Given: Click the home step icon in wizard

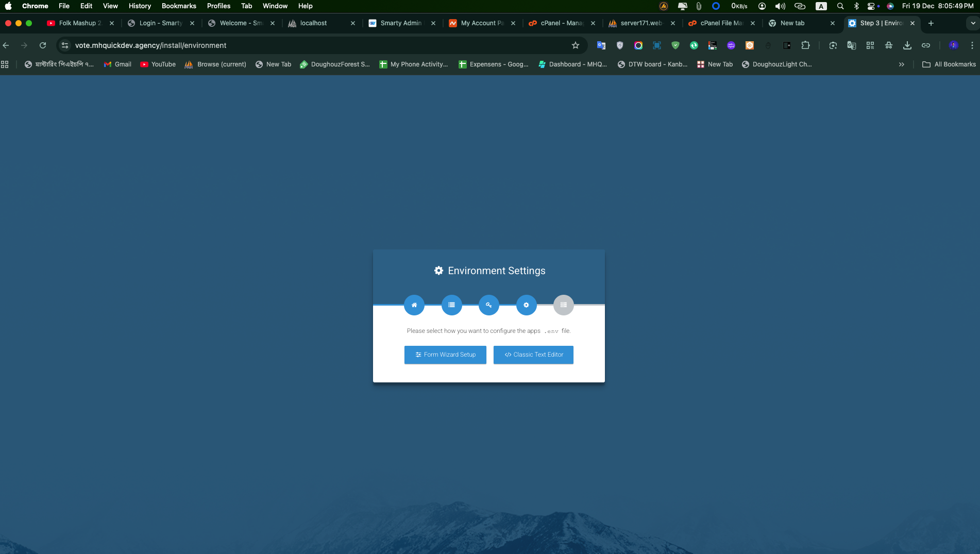Looking at the screenshot, I should point(414,305).
